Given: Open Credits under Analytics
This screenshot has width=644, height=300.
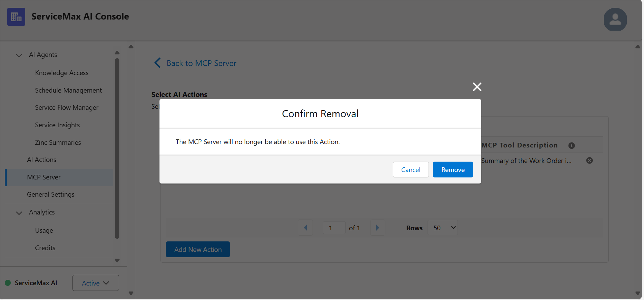Looking at the screenshot, I should (45, 248).
